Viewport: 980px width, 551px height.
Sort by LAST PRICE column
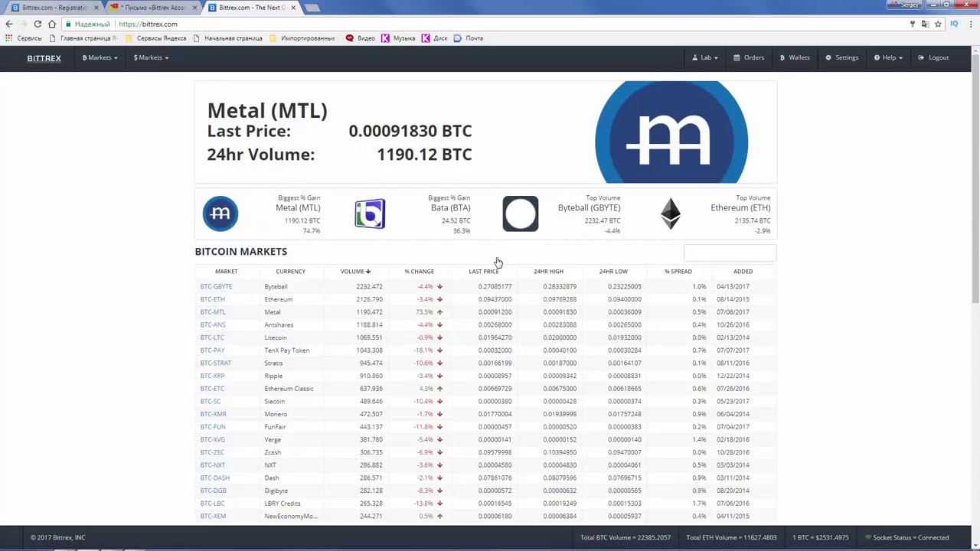483,271
